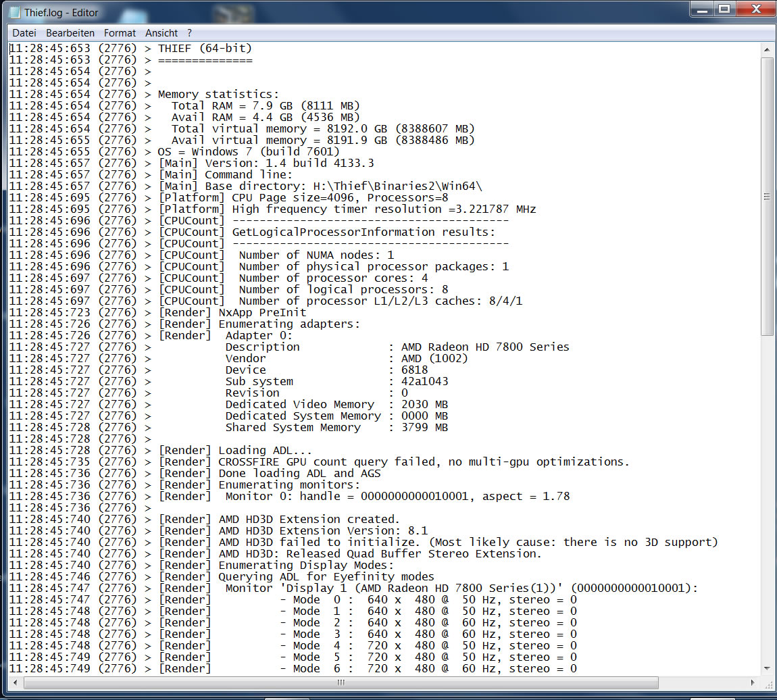Click Shared System Memory '3799 MB'
This screenshot has width=777, height=700.
coord(425,428)
